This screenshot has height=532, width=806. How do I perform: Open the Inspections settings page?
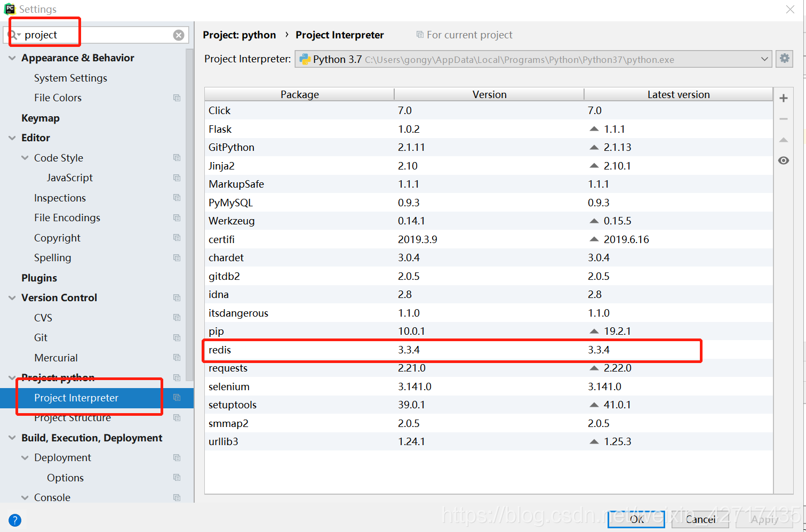[60, 198]
